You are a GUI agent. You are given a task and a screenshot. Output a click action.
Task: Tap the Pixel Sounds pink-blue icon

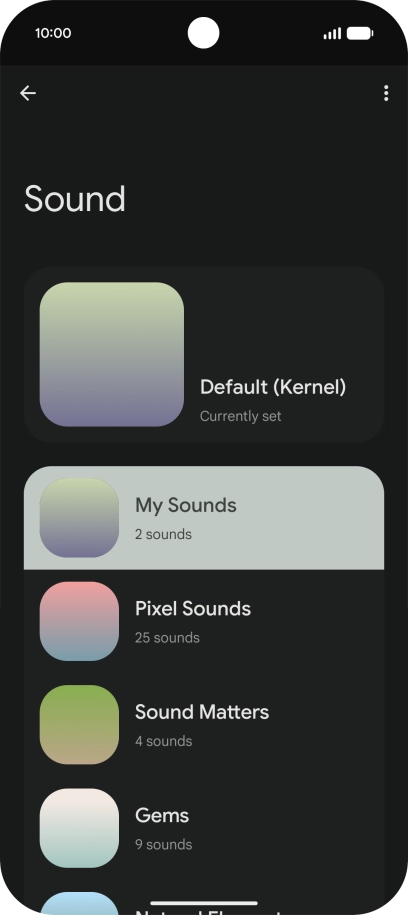coord(79,621)
